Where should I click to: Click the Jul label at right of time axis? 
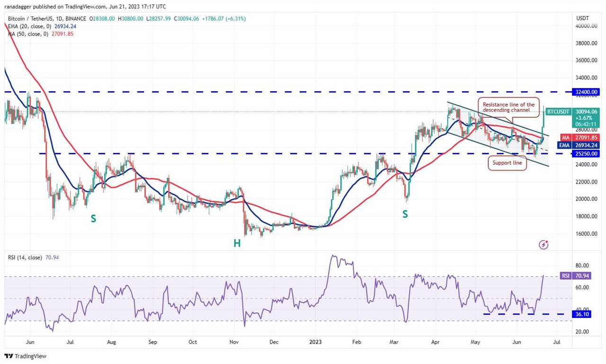557,341
